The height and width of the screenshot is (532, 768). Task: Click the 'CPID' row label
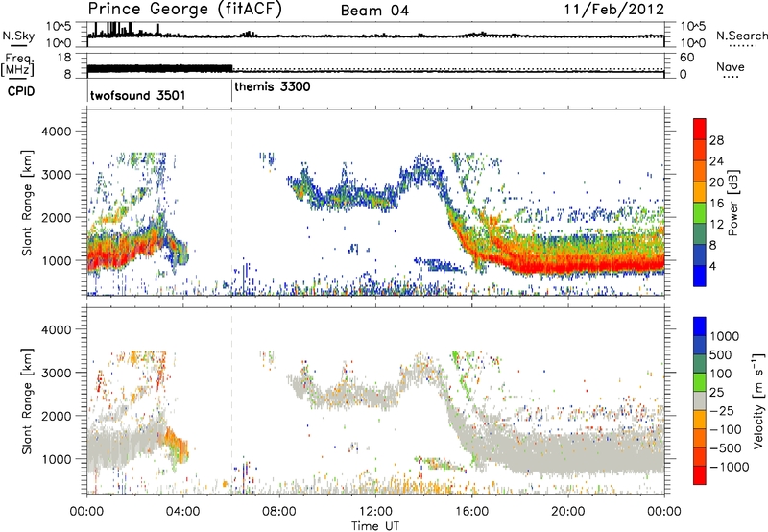pos(21,91)
